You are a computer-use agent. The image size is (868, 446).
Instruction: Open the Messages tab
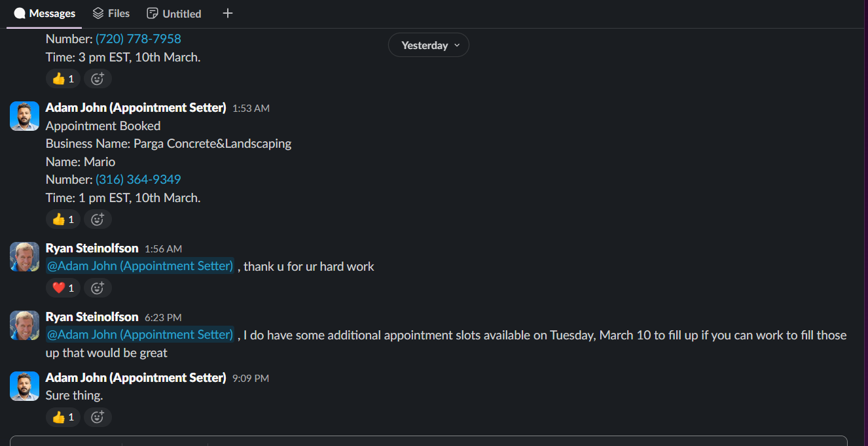click(45, 14)
